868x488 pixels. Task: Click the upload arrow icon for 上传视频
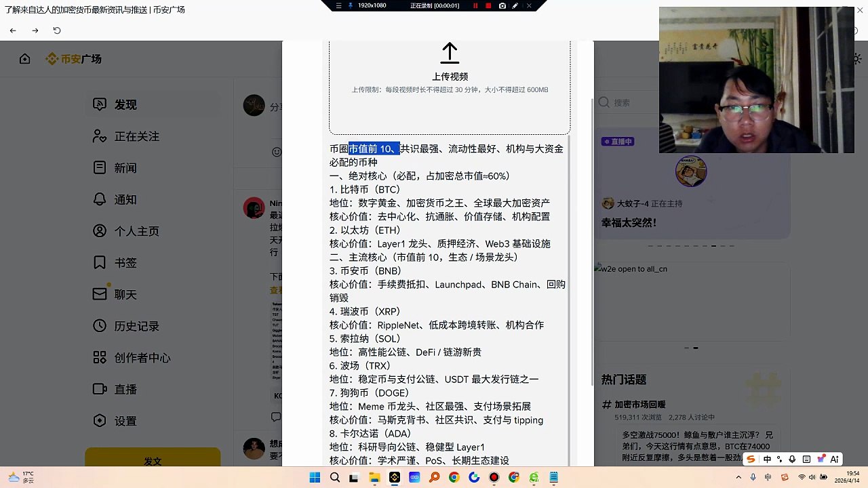point(450,54)
